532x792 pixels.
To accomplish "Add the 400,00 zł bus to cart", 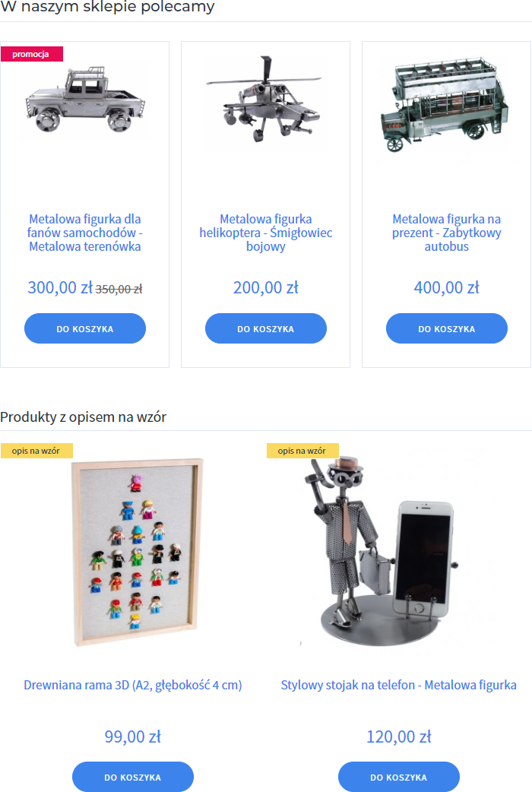I will (x=447, y=328).
